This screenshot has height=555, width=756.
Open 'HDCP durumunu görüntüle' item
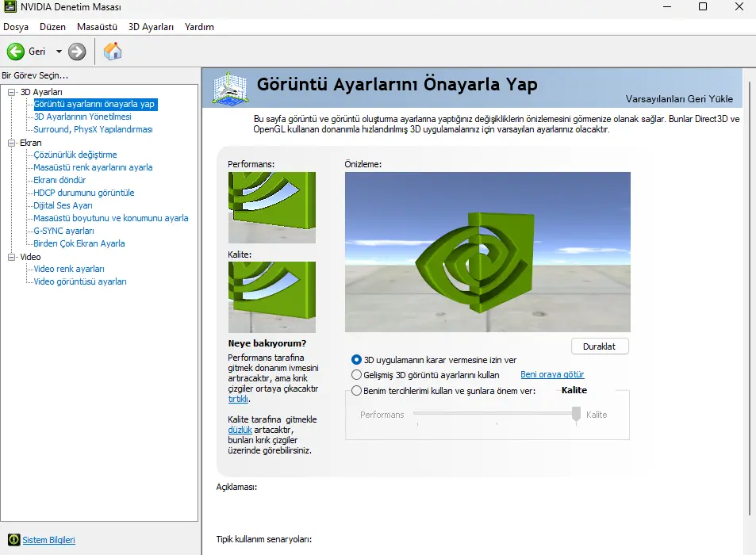84,193
